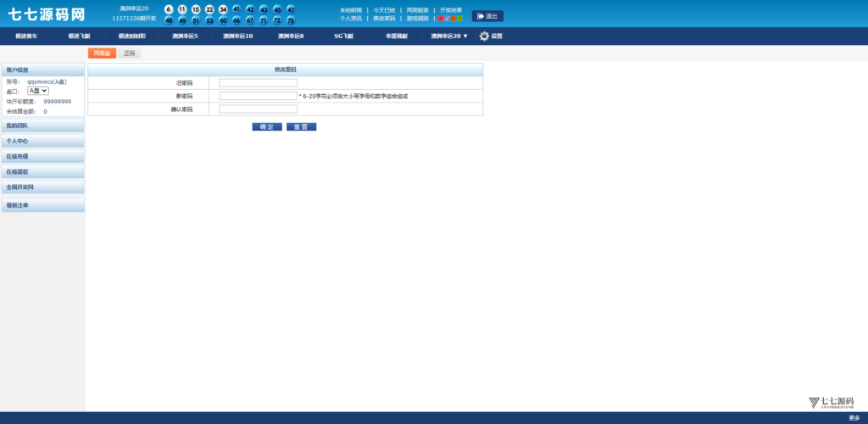
Task: Open the 澳洲幸运10 menu item
Action: pyautogui.click(x=237, y=36)
